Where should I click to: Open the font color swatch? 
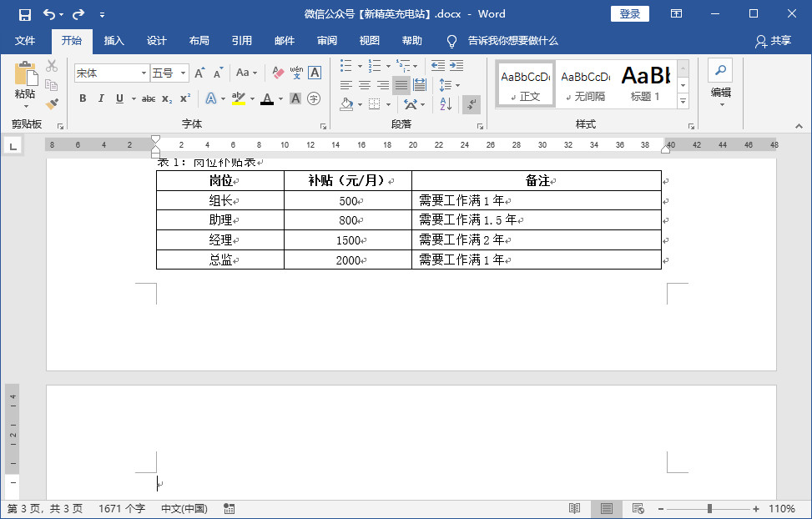tap(267, 98)
